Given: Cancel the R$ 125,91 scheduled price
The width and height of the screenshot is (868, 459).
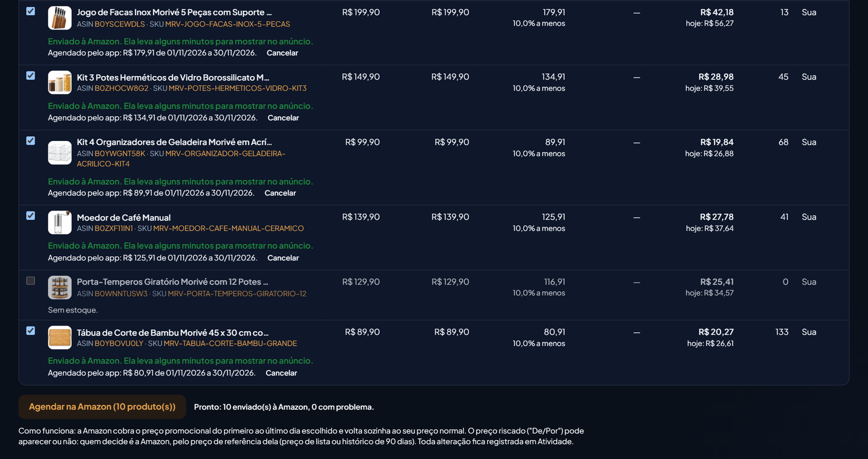Looking at the screenshot, I should click(283, 258).
